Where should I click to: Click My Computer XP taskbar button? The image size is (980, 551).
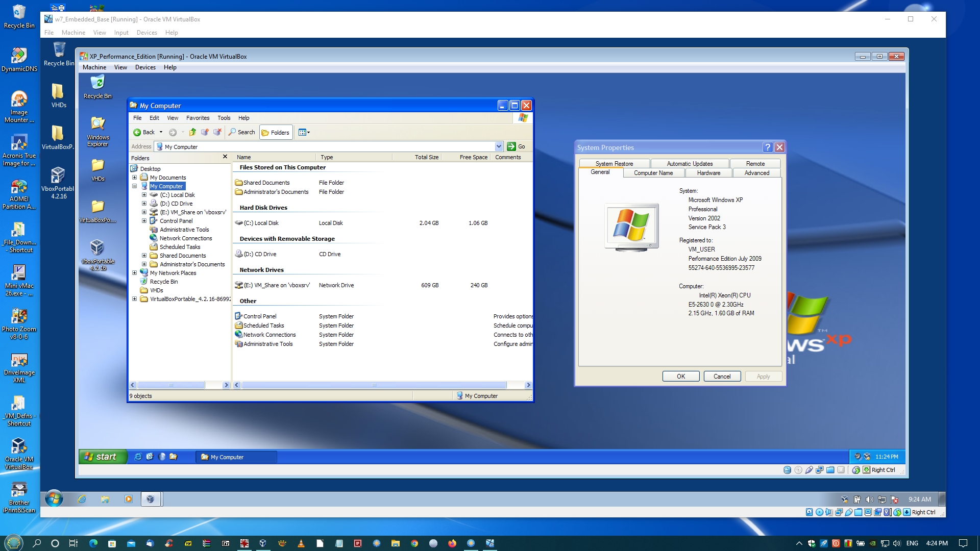236,457
